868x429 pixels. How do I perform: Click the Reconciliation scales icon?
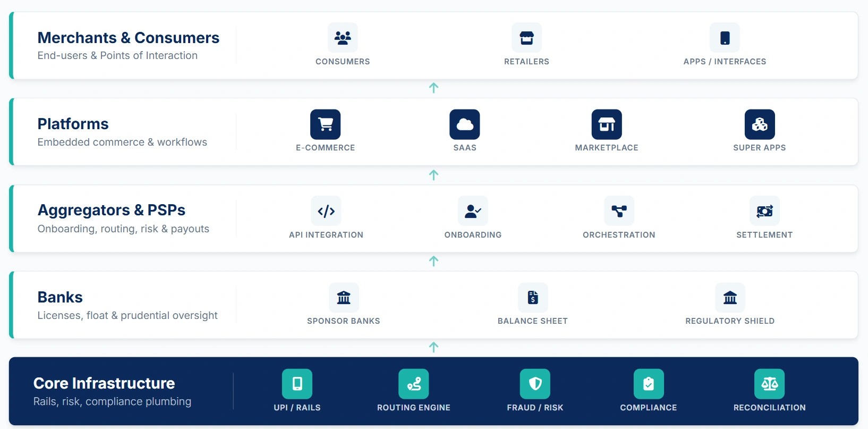tap(770, 384)
